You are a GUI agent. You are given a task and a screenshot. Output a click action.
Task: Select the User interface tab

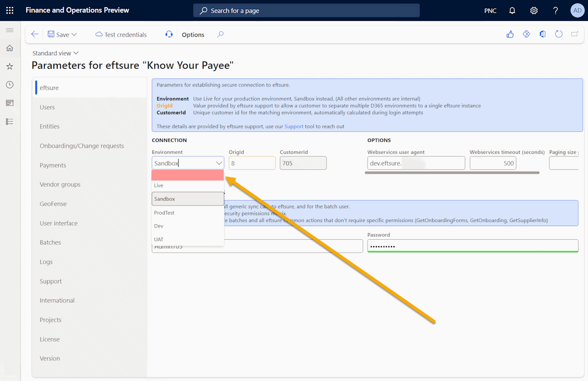[90, 223]
